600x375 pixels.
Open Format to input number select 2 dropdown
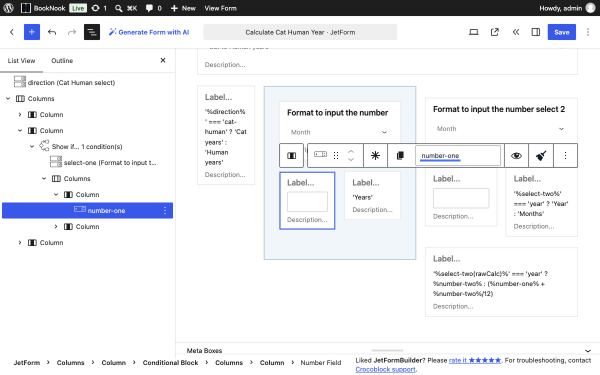501,129
